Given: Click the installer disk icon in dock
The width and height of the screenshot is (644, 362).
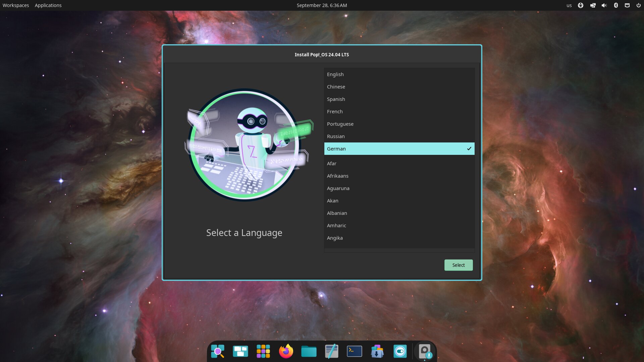Looking at the screenshot, I should tap(425, 351).
